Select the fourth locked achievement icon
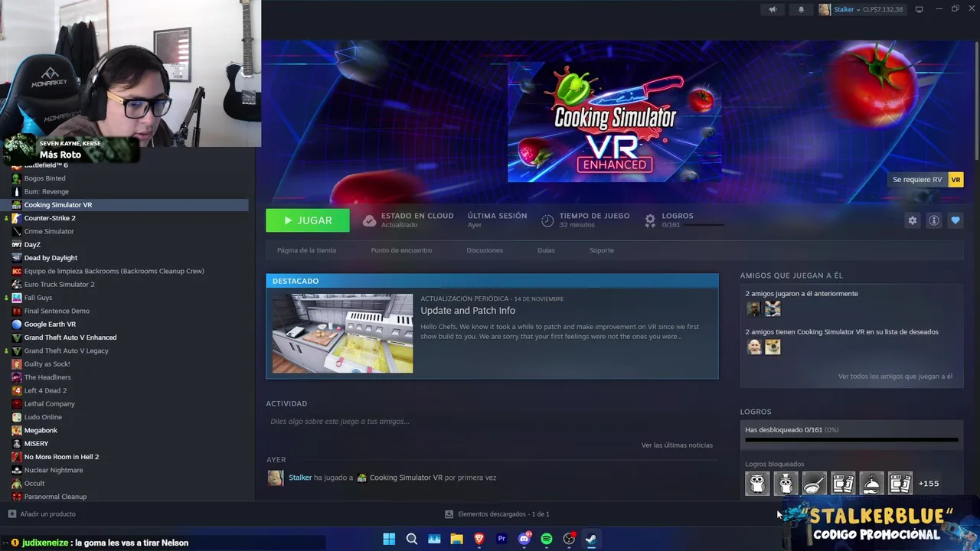 point(843,484)
